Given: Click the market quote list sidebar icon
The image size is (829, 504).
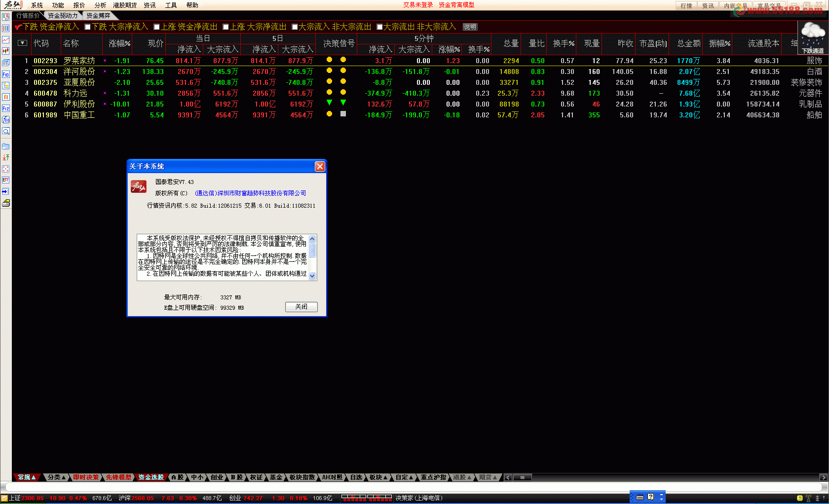Looking at the screenshot, I should (6, 17).
